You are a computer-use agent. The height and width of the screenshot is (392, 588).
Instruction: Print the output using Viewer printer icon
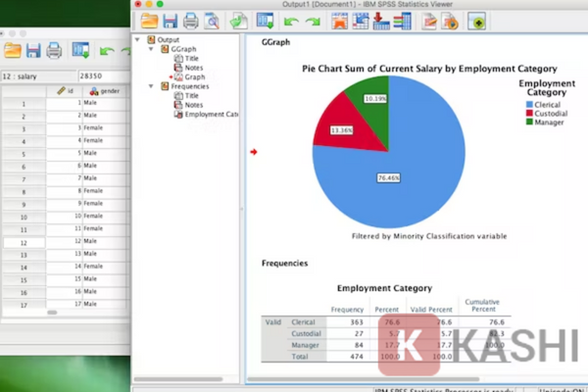[x=191, y=21]
